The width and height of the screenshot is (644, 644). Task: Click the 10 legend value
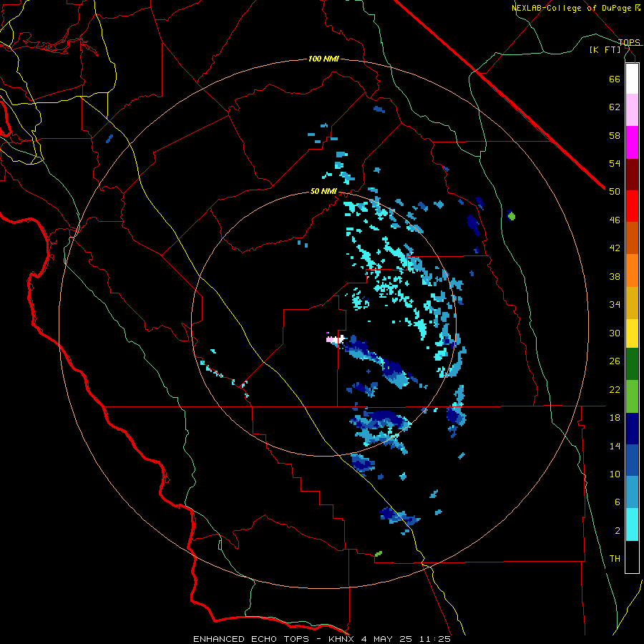coord(615,474)
